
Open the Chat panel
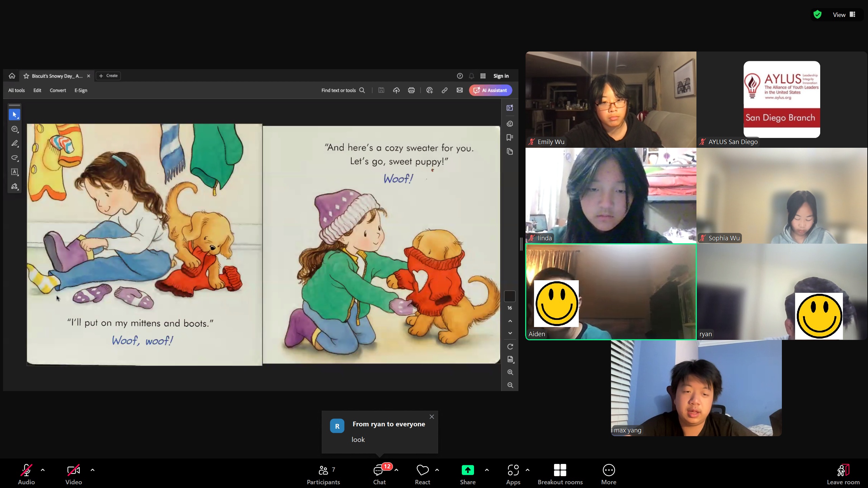pyautogui.click(x=379, y=474)
